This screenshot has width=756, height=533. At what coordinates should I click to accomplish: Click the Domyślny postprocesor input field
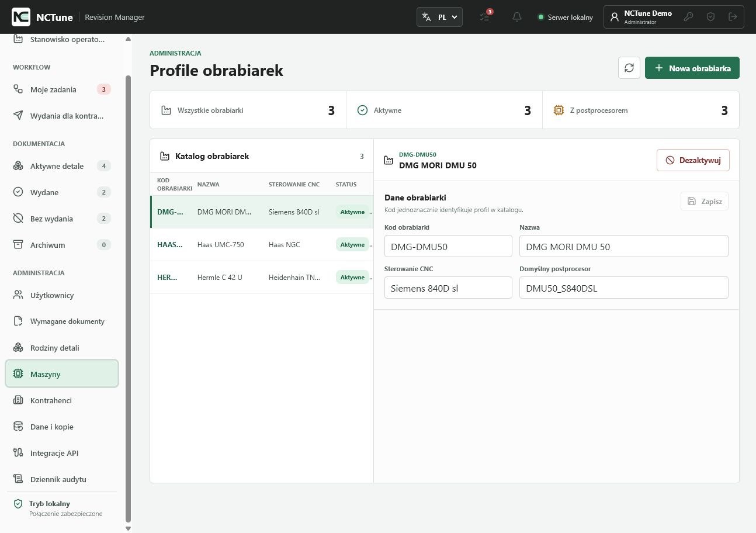(624, 288)
